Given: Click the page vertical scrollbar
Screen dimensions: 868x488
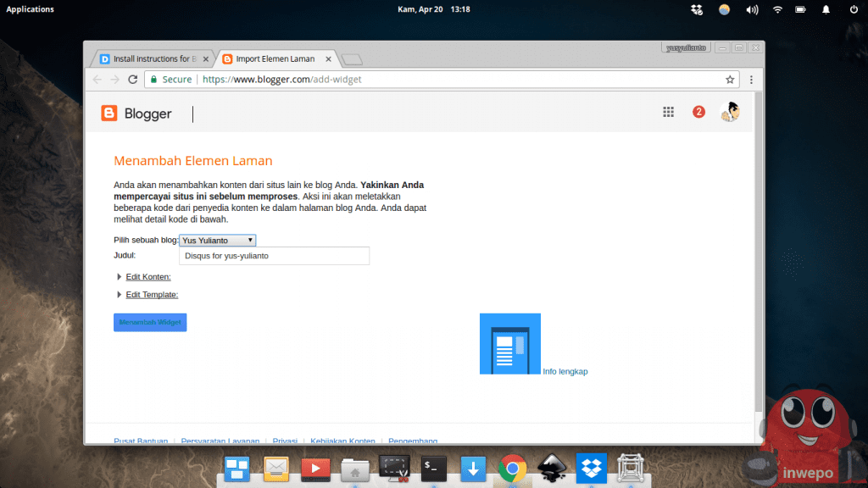Looking at the screenshot, I should (x=759, y=252).
